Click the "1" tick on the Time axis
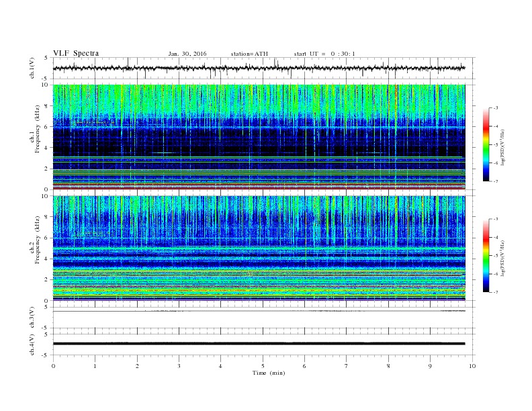 [x=95, y=366]
